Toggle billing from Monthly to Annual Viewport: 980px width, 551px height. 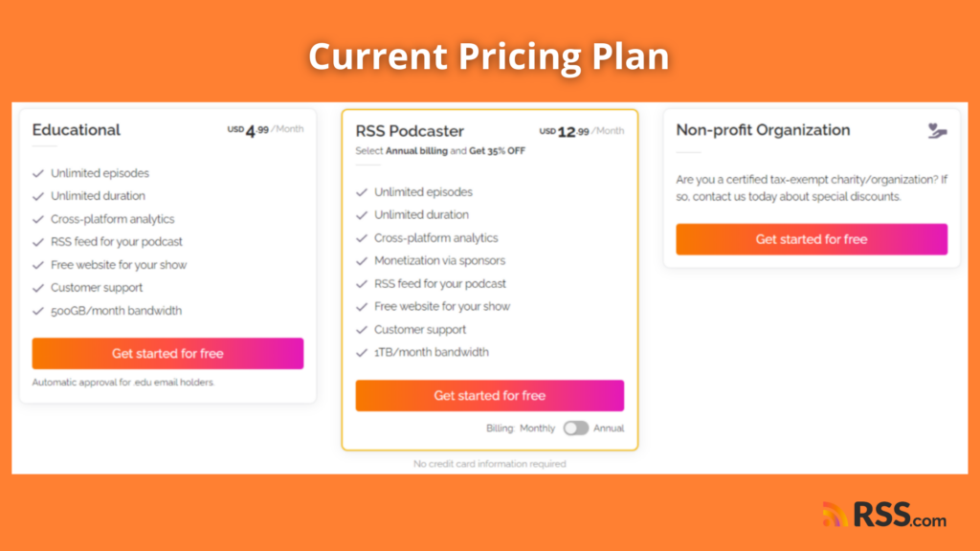coord(575,428)
